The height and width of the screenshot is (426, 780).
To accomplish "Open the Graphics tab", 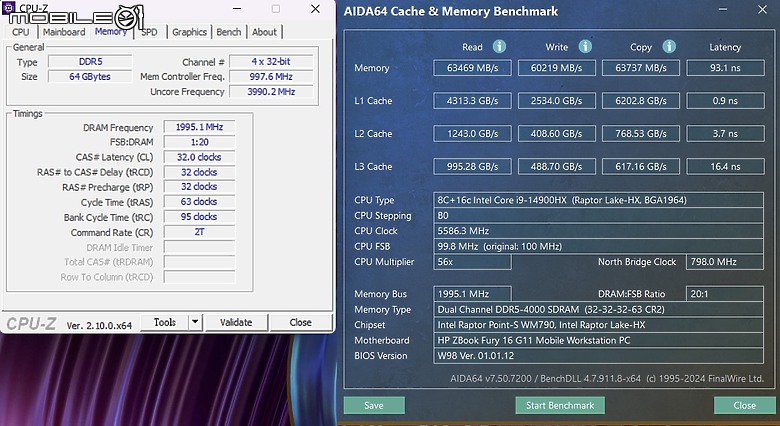I will coord(189,32).
